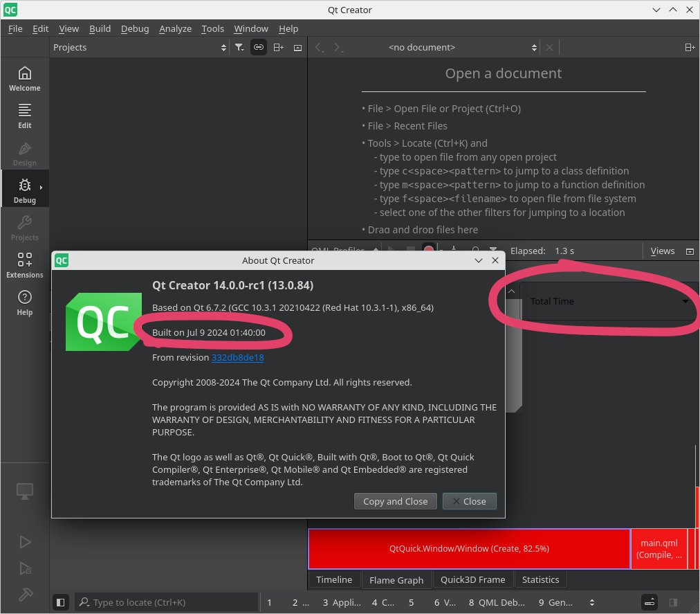Open the Edit menu
The image size is (700, 614).
(x=40, y=28)
